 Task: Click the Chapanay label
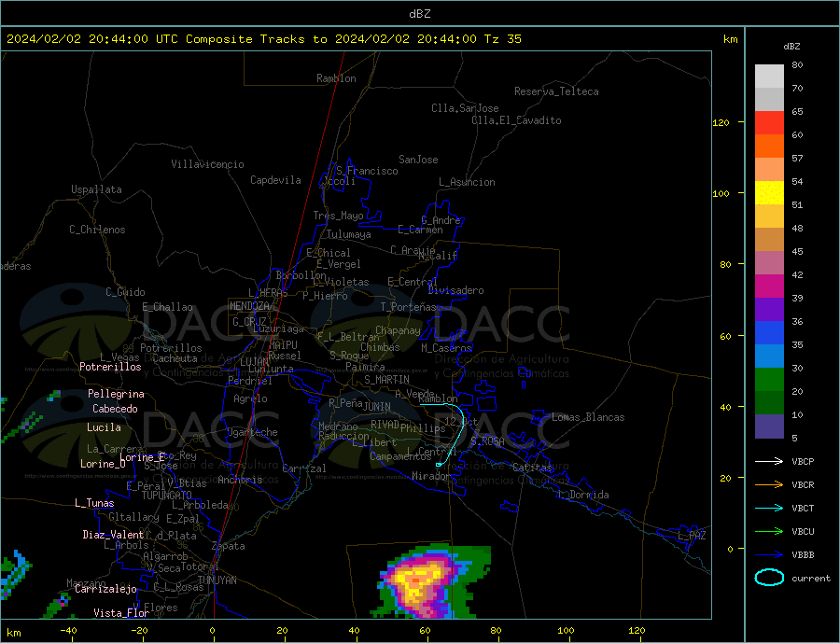coord(398,330)
